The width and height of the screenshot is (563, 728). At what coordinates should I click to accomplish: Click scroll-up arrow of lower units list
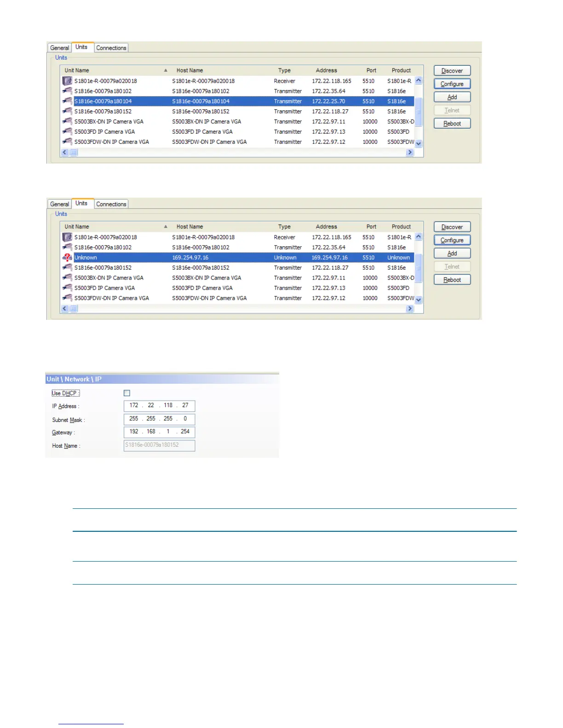pos(419,237)
